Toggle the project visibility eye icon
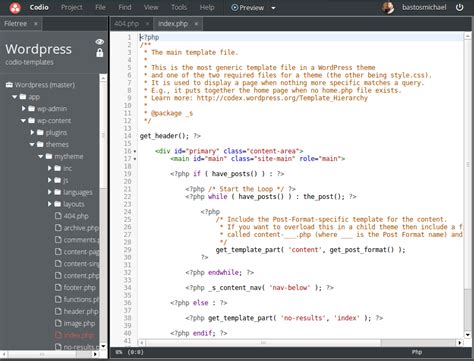Viewport: 474px width, 361px height. 100,42
